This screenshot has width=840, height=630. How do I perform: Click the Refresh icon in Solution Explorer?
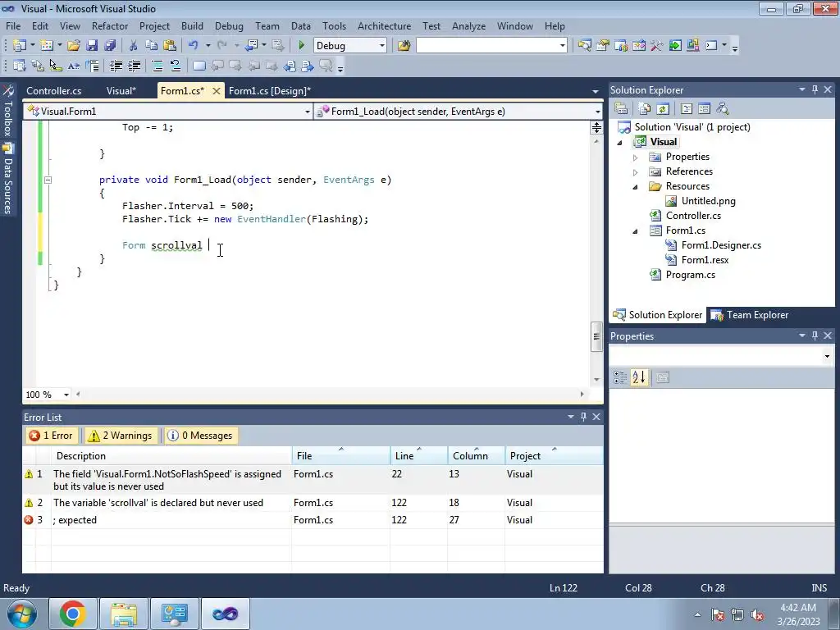pyautogui.click(x=663, y=109)
